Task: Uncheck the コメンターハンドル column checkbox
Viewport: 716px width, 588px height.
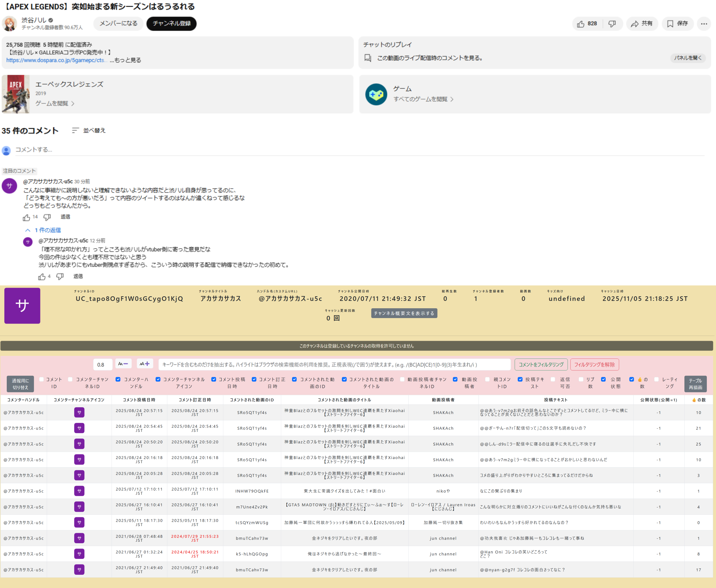Action: click(x=118, y=379)
